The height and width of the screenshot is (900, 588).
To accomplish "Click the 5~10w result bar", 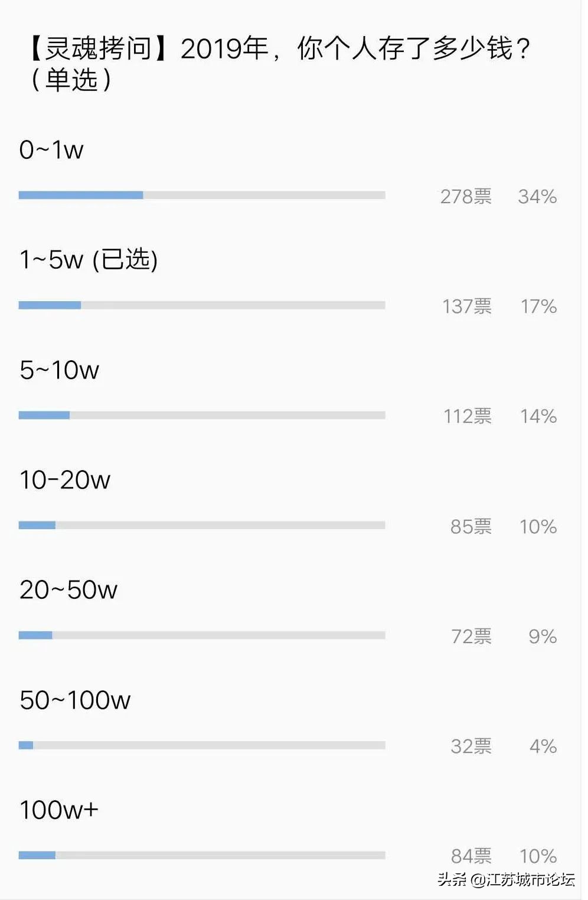I will (x=202, y=415).
